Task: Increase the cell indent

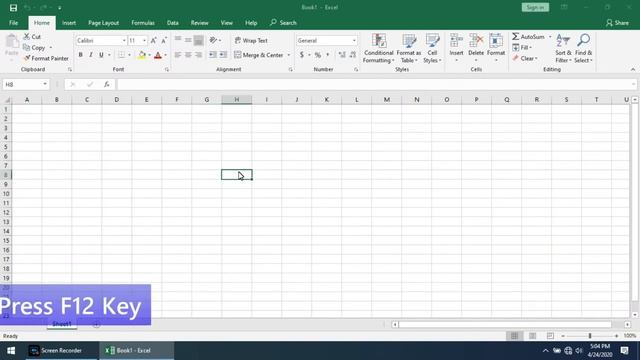Action: point(223,55)
